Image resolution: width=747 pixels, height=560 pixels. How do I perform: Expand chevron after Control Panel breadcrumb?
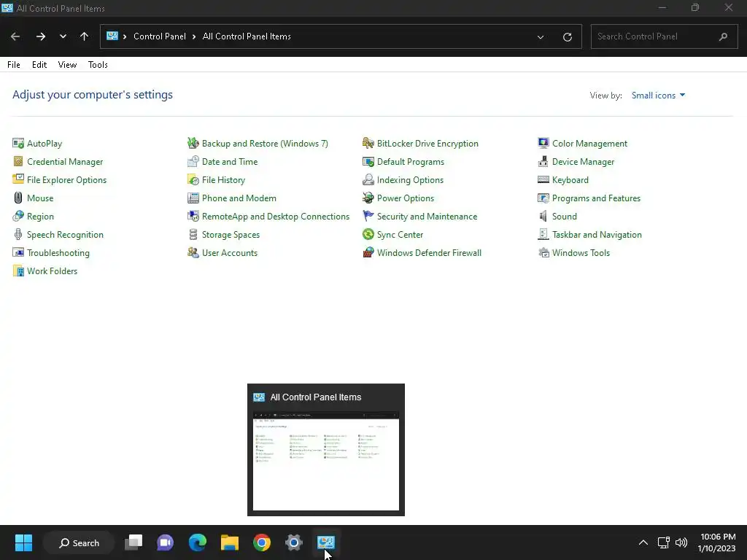pyautogui.click(x=194, y=36)
